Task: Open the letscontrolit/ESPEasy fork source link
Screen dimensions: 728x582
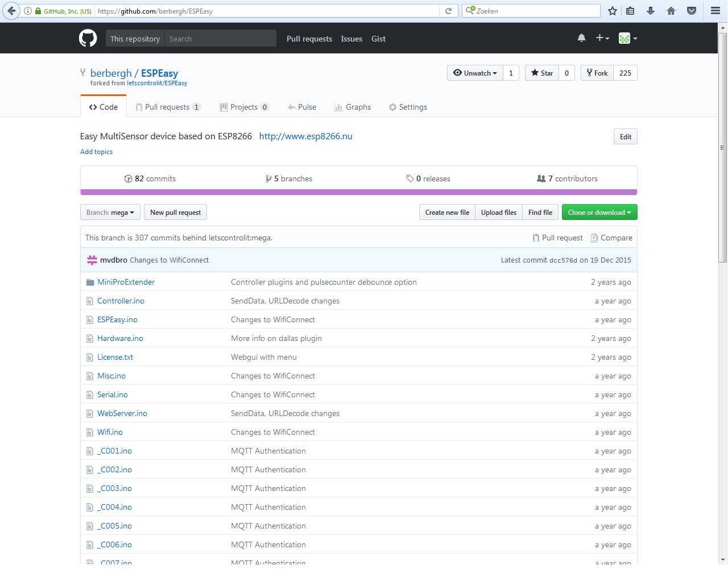Action: tap(157, 83)
